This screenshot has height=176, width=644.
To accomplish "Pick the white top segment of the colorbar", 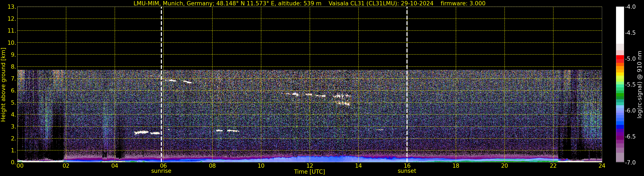I will (x=620, y=25).
